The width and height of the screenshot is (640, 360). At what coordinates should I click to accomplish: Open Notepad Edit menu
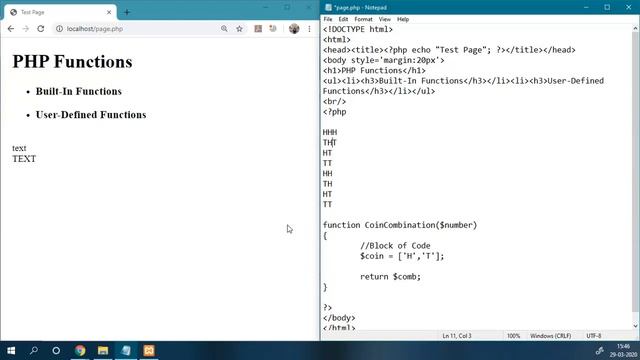pos(343,19)
